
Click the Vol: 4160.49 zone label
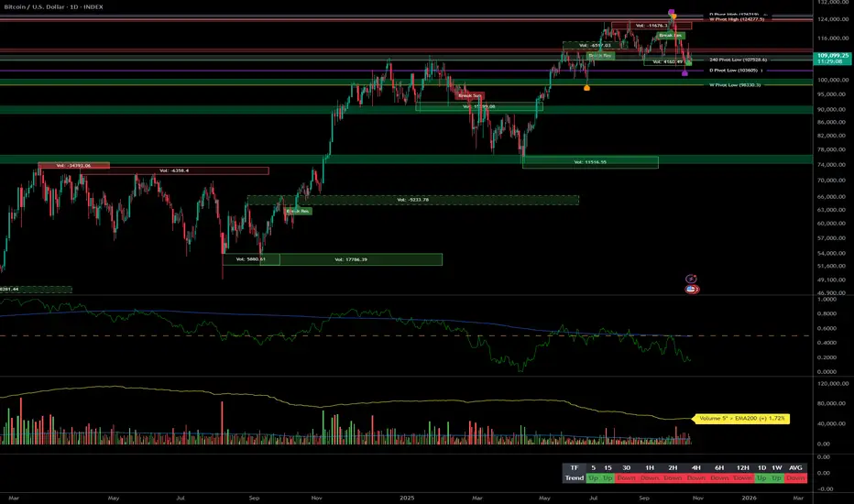coord(667,62)
